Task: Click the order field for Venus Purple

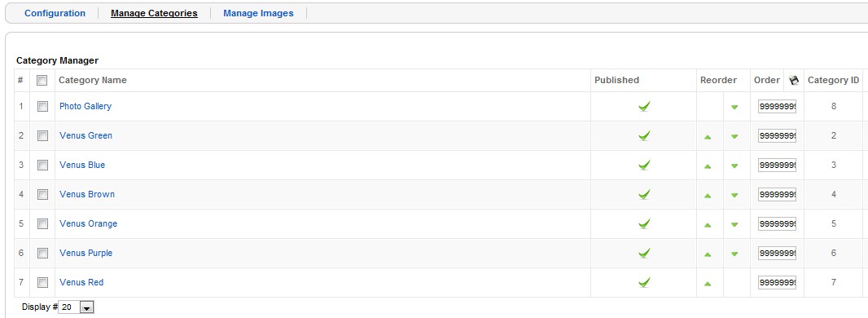Action: click(777, 254)
